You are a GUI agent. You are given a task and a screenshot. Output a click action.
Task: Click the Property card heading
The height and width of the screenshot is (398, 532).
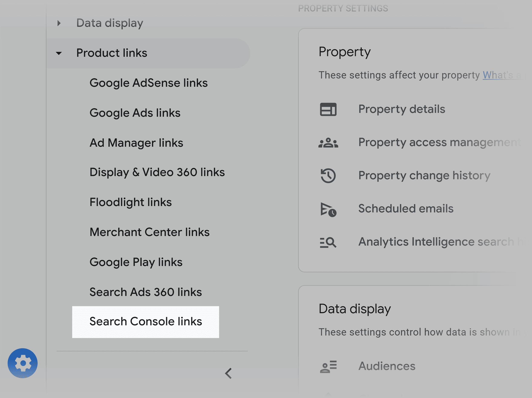[345, 52]
